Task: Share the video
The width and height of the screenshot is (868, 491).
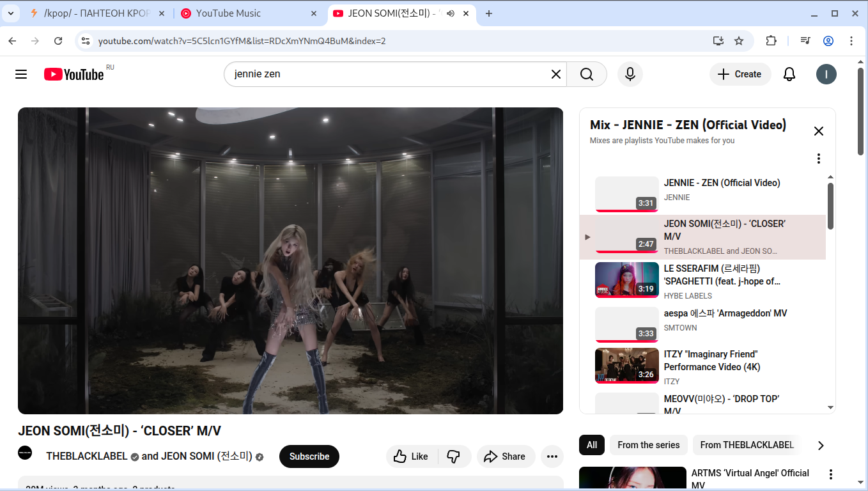Action: click(x=506, y=456)
